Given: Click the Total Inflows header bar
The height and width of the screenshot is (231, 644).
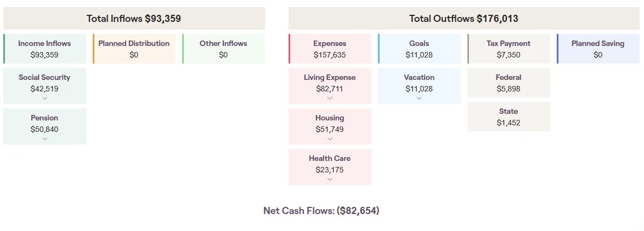Looking at the screenshot, I should [134, 19].
